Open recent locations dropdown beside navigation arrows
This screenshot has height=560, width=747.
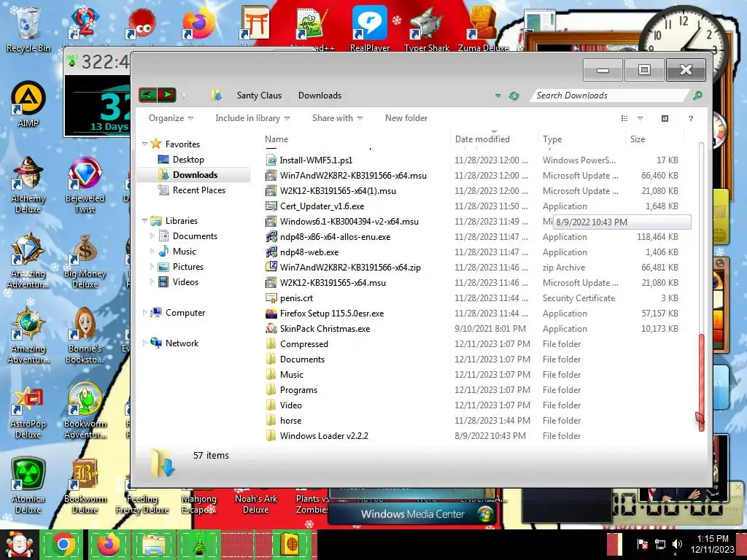pyautogui.click(x=184, y=96)
